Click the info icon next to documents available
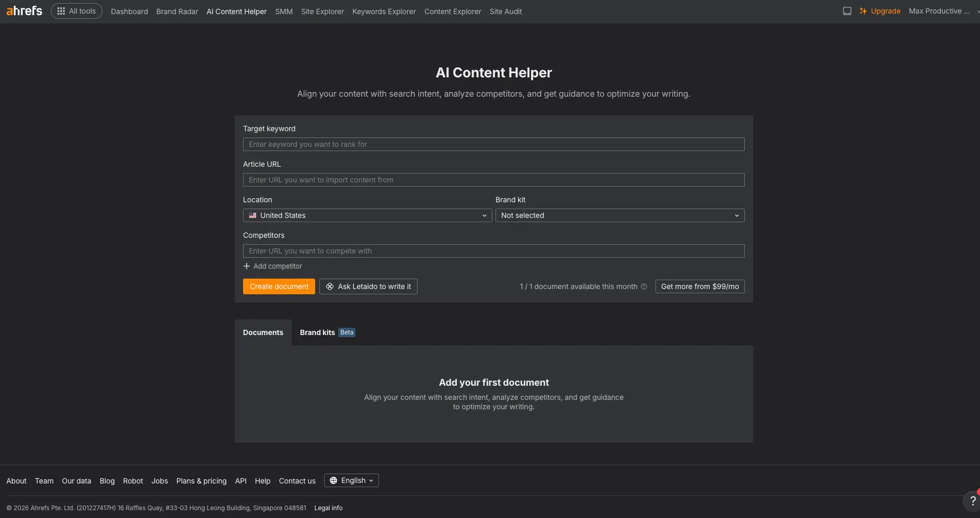The image size is (980, 518). point(644,286)
